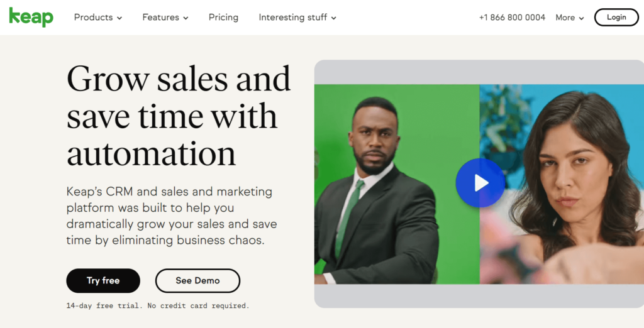
Task: Go to the Pricing page
Action: [223, 18]
